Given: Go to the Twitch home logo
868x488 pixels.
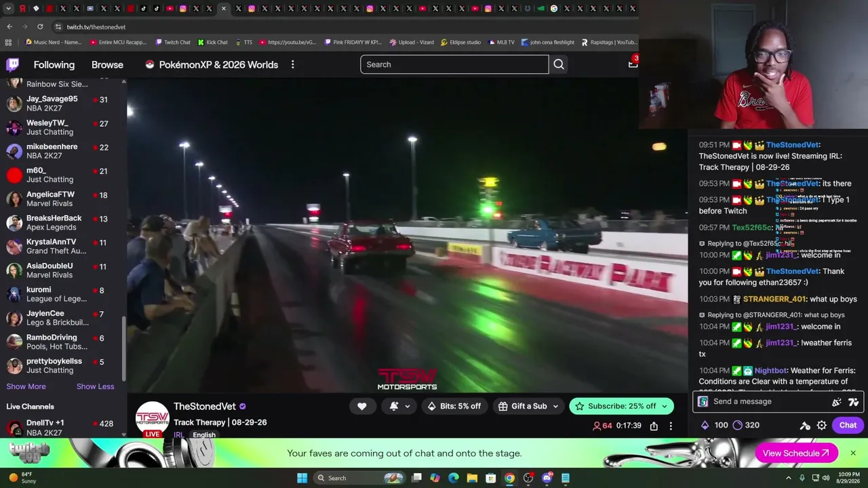Looking at the screenshot, I should (x=13, y=65).
